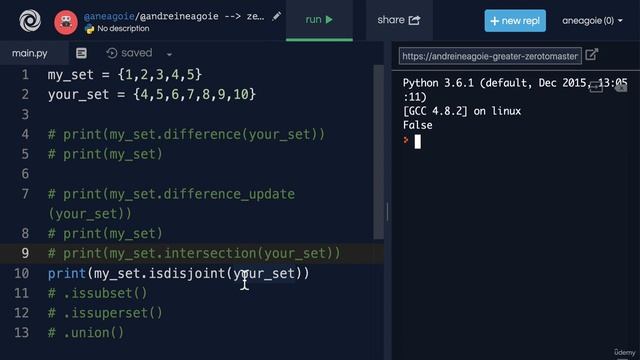Screen dimensions: 640x360
Task: Open the share dialog
Action: point(399,20)
